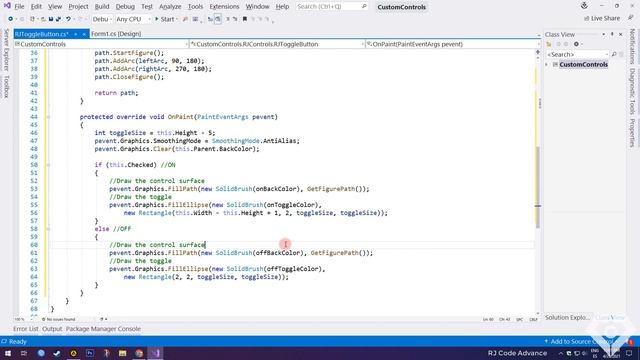The width and height of the screenshot is (640, 360).
Task: Click the Visual Studio logo icon
Action: (7, 6)
